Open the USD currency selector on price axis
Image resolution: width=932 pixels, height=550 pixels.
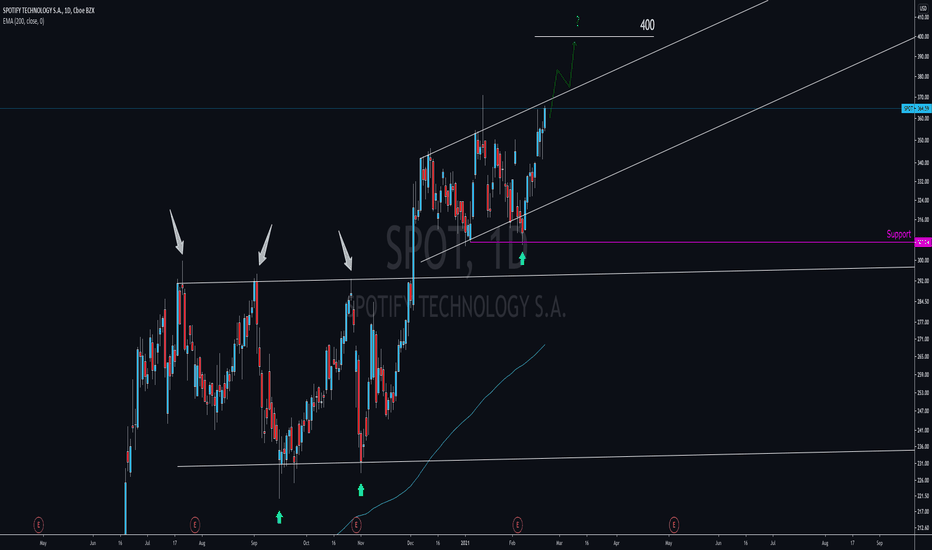[x=923, y=8]
